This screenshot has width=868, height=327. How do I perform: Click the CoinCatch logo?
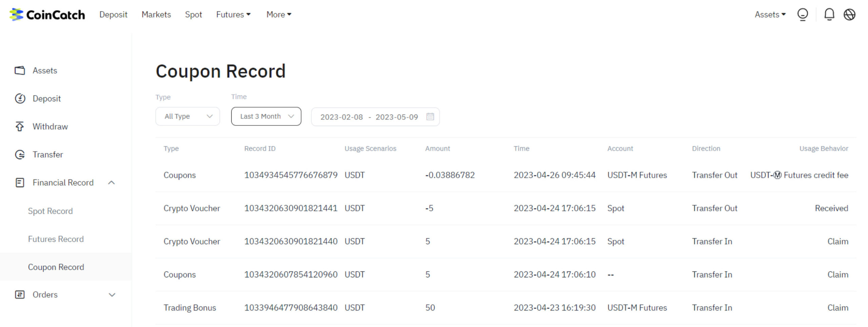tap(47, 15)
